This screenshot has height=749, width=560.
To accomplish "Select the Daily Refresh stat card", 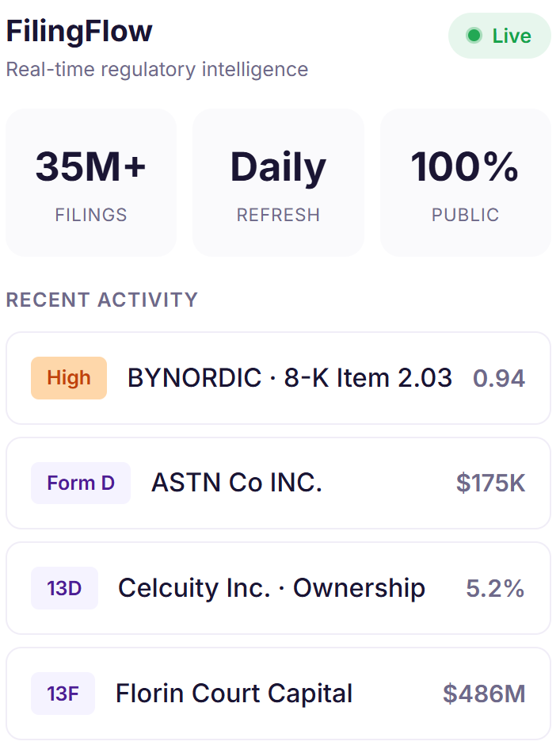I will [x=278, y=182].
